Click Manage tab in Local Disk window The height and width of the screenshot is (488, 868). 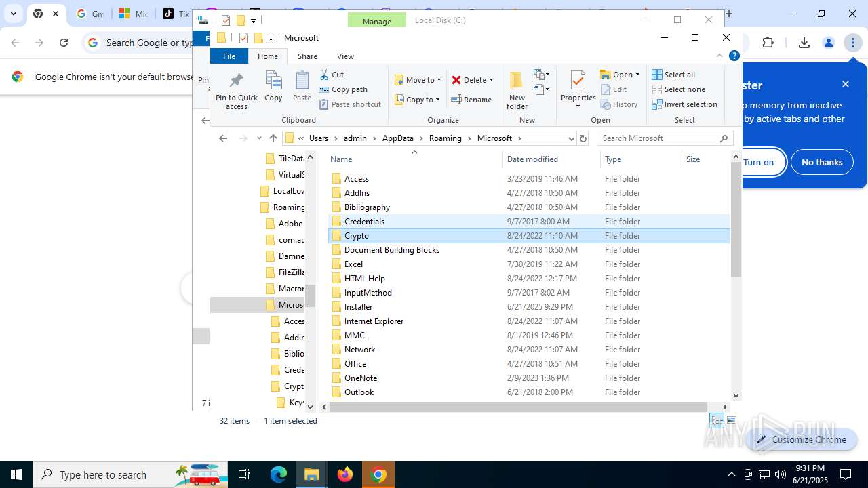point(376,21)
